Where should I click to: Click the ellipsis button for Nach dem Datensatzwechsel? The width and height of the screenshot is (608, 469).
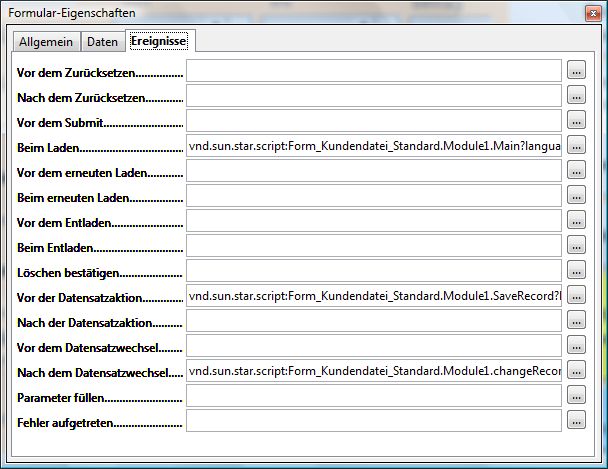pyautogui.click(x=577, y=370)
